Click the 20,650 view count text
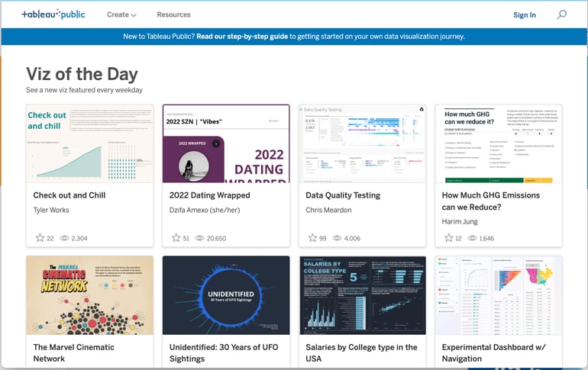The height and width of the screenshot is (370, 588). (x=216, y=238)
